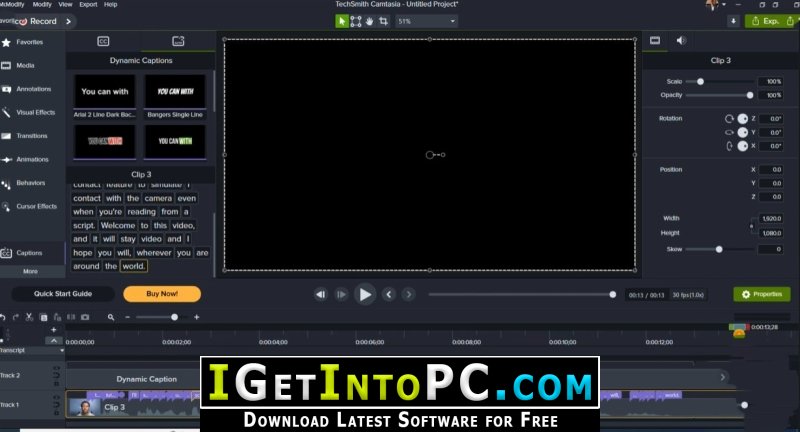Switch to the dynamic captions subtab icon
This screenshot has height=432, width=800.
(x=178, y=41)
